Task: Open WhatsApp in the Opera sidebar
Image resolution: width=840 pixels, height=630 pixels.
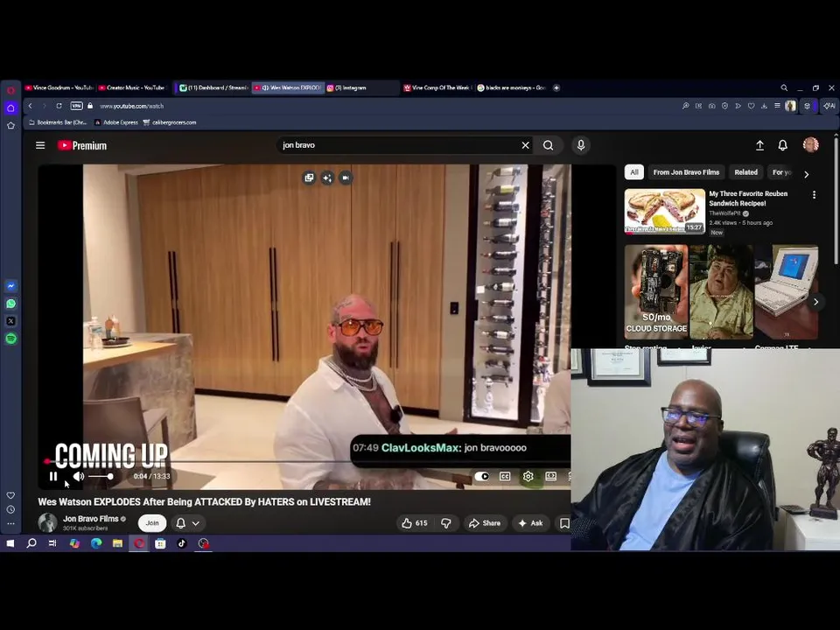Action: pyautogui.click(x=11, y=304)
